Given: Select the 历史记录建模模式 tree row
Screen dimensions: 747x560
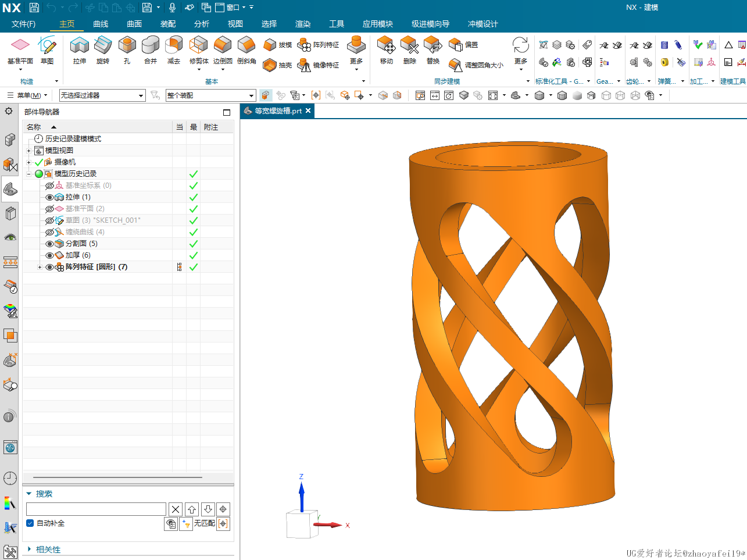Looking at the screenshot, I should (x=73, y=139).
